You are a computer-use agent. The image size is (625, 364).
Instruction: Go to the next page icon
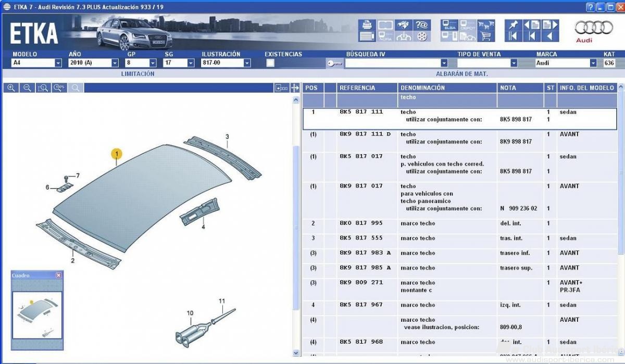click(x=550, y=25)
